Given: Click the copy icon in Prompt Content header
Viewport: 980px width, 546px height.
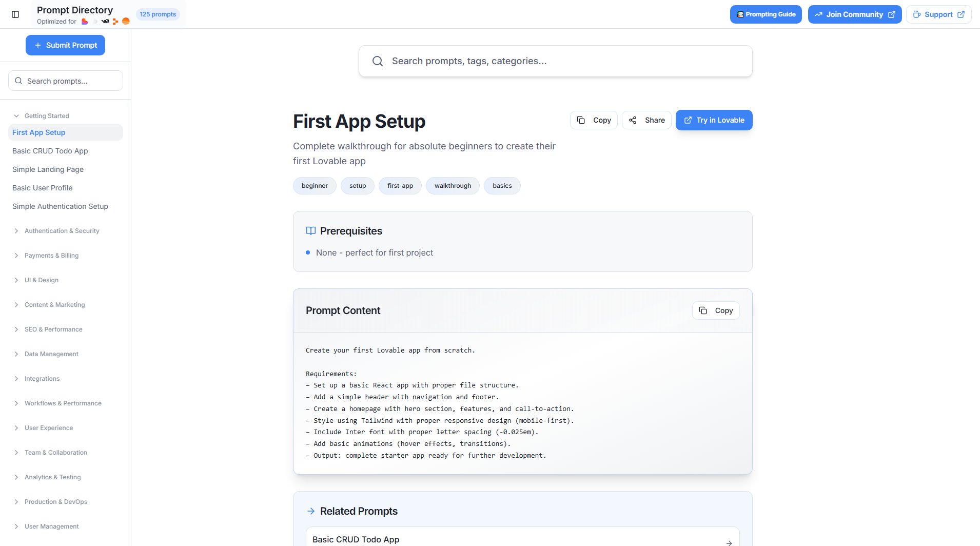Looking at the screenshot, I should pos(703,310).
